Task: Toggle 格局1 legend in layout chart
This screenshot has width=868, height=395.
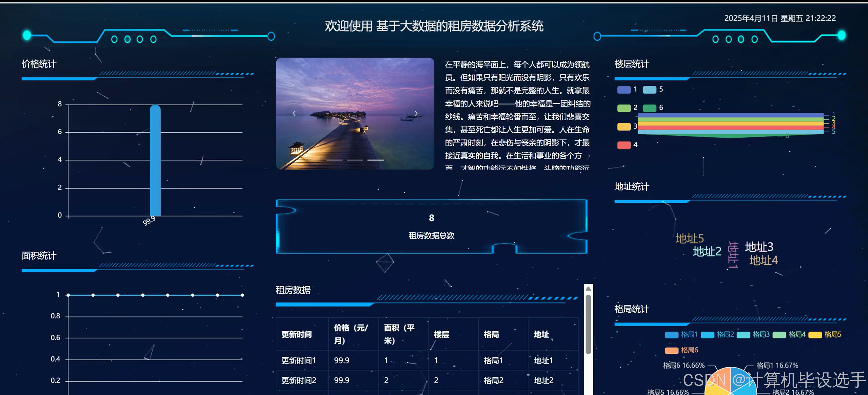Action: coord(681,335)
